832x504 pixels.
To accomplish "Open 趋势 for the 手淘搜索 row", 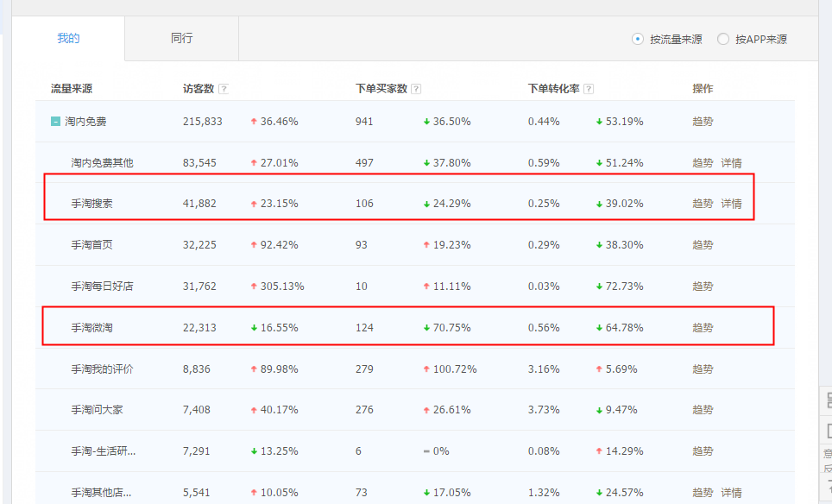I will click(x=701, y=203).
